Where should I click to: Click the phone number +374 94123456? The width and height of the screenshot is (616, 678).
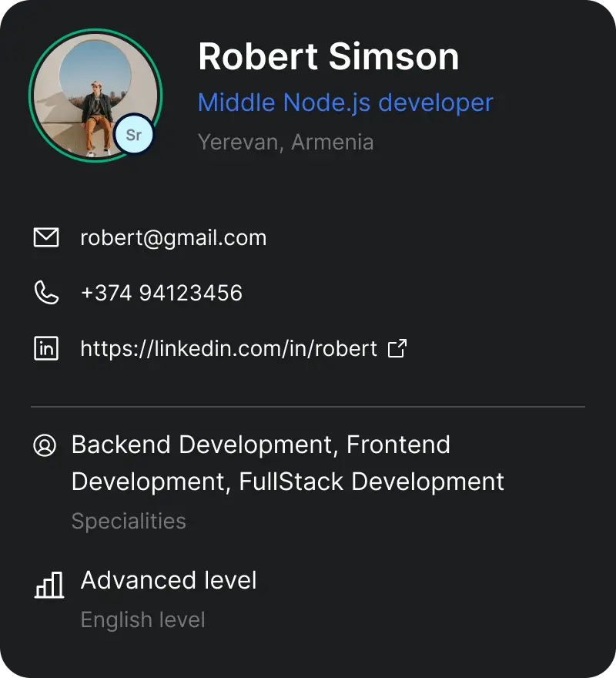coord(162,293)
